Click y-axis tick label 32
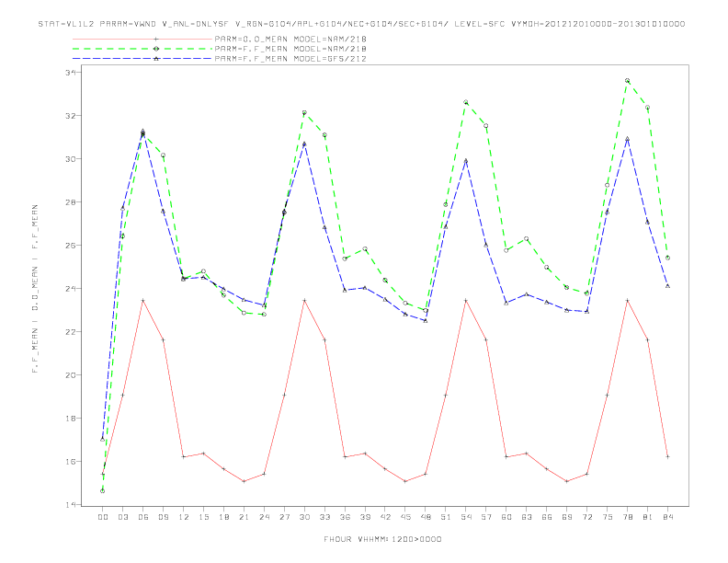 [72, 116]
